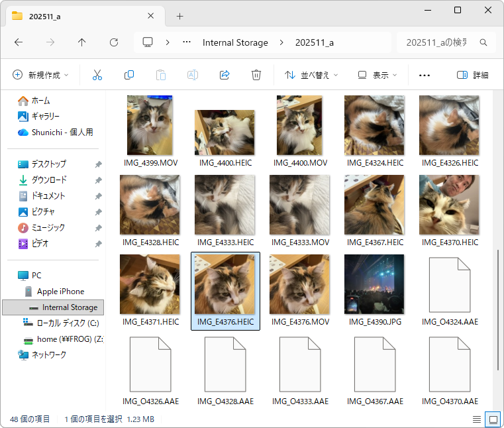Select IMG_4400.HEIC thumbnail
The height and width of the screenshot is (428, 504).
click(225, 133)
